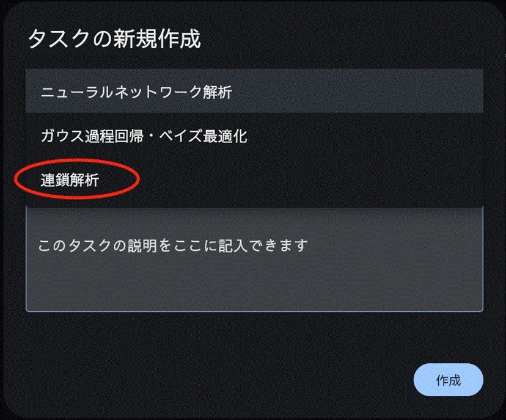
Task: Click the highlighted ニューラルネットワーク解析 row
Action: pyautogui.click(x=254, y=92)
